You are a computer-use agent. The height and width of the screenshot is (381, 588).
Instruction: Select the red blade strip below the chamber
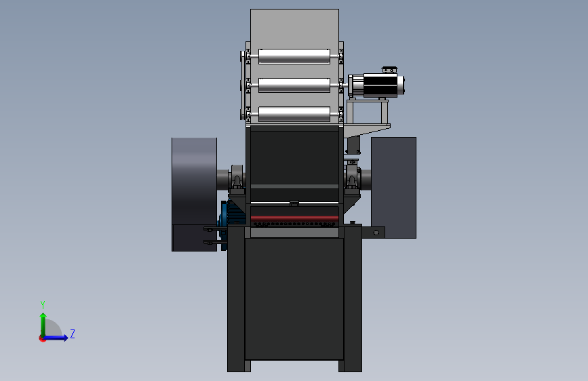(x=294, y=218)
